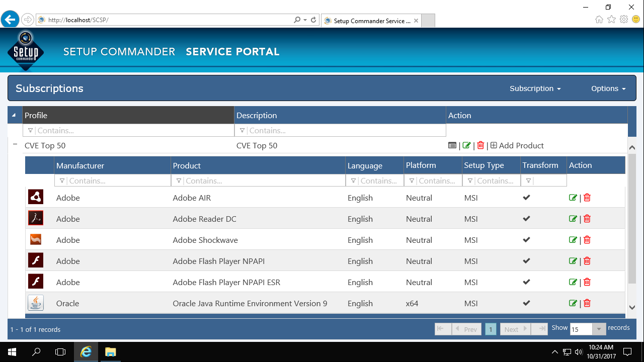This screenshot has width=644, height=362.
Task: Click the Setup Commander logo
Action: [x=26, y=51]
